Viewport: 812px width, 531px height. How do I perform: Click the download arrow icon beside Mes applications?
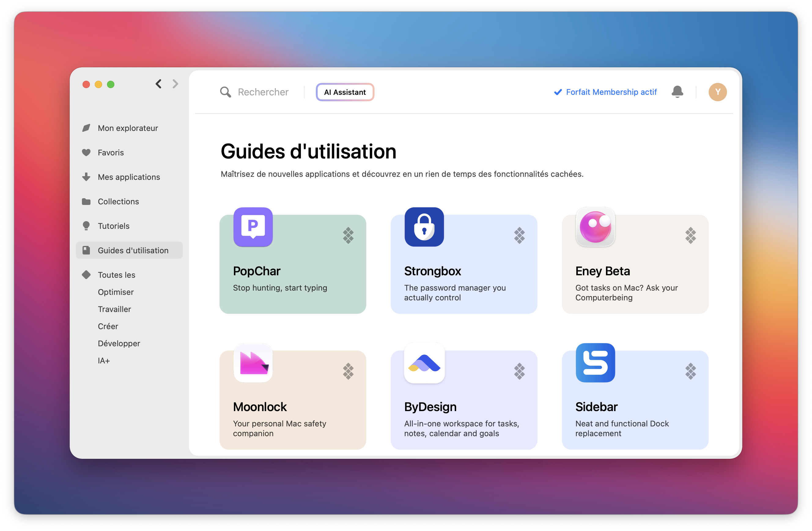pos(86,177)
